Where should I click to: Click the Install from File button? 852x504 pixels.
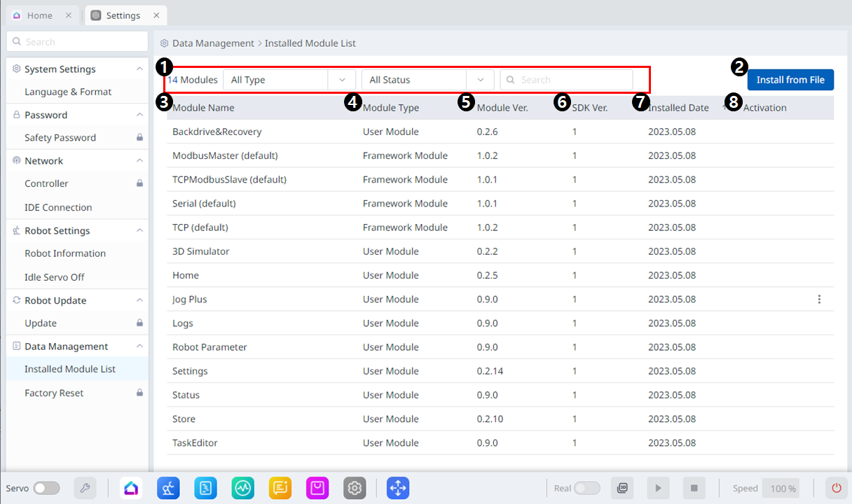pyautogui.click(x=790, y=80)
